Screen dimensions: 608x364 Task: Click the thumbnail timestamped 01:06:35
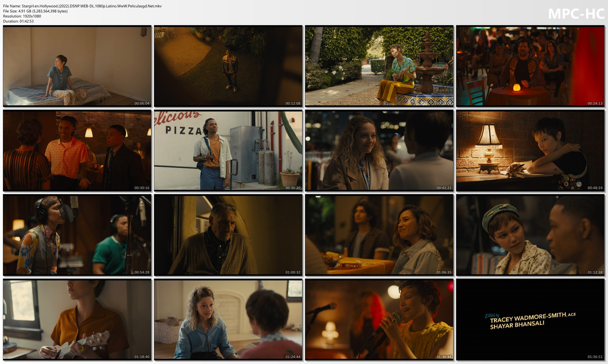coord(379,235)
